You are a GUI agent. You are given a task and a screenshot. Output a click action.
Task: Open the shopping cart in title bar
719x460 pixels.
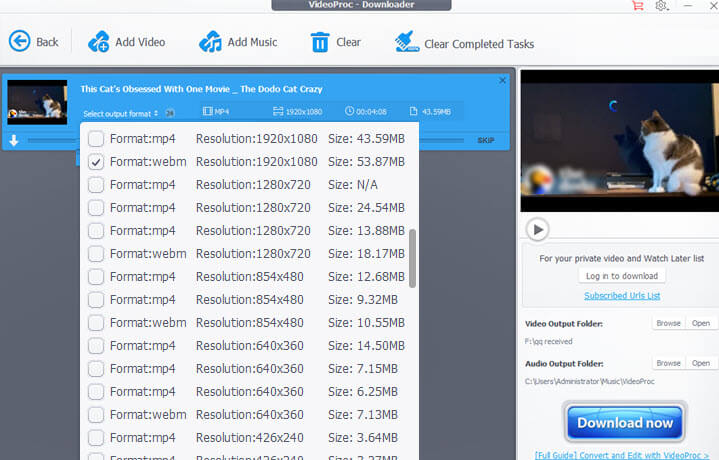click(638, 6)
